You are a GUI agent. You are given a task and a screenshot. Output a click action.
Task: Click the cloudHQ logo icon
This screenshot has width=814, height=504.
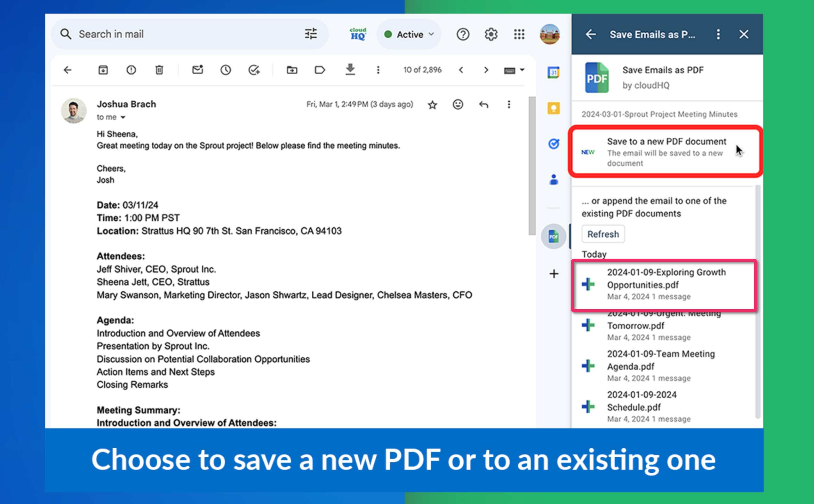(358, 34)
